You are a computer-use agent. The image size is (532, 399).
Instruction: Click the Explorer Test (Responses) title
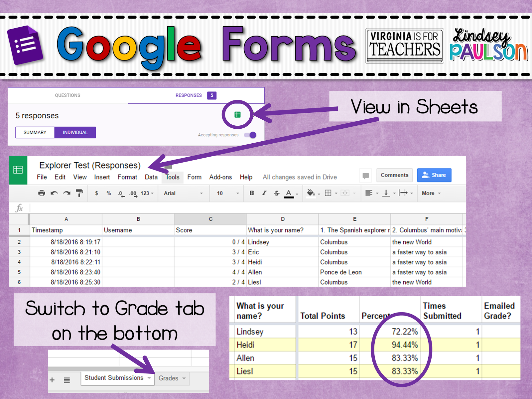pos(90,165)
